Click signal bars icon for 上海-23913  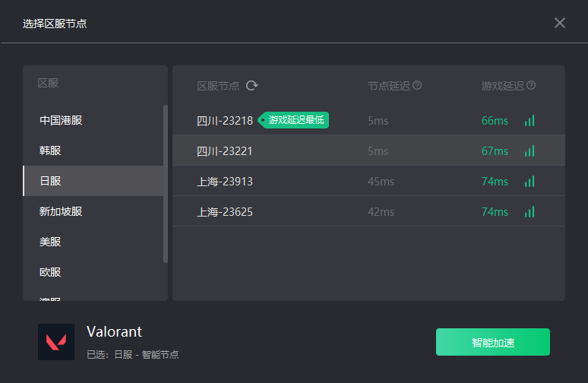530,182
